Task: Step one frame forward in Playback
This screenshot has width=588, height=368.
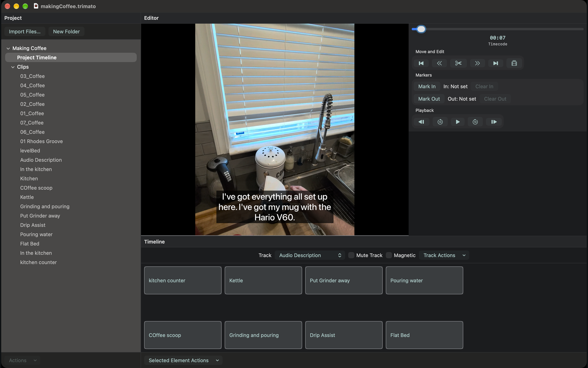Action: (494, 122)
